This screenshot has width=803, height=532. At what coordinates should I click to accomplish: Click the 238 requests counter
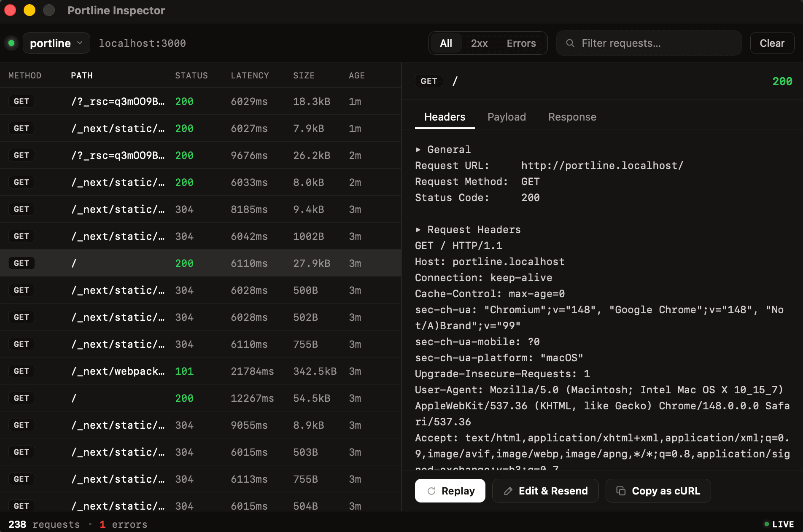(44, 524)
